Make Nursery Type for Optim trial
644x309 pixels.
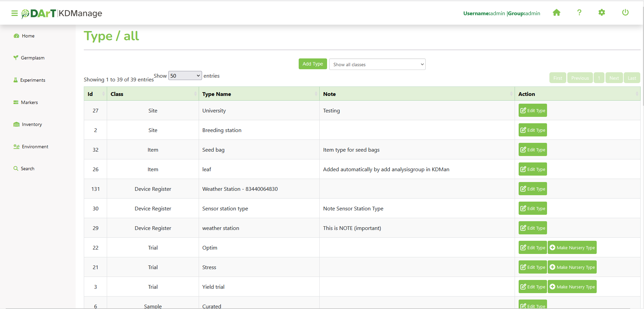click(572, 248)
